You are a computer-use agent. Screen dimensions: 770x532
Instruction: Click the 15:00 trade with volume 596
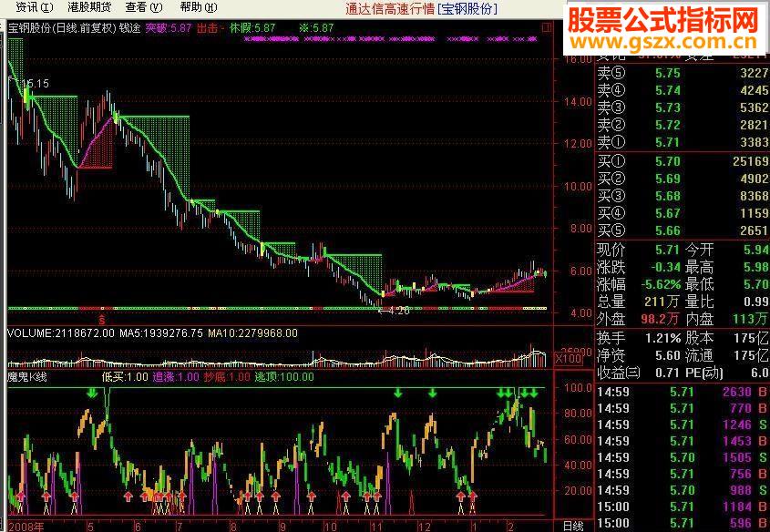683,523
